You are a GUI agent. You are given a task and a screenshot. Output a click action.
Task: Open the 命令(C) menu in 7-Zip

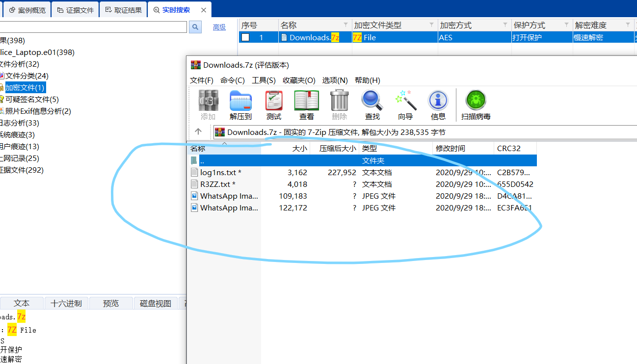point(232,80)
